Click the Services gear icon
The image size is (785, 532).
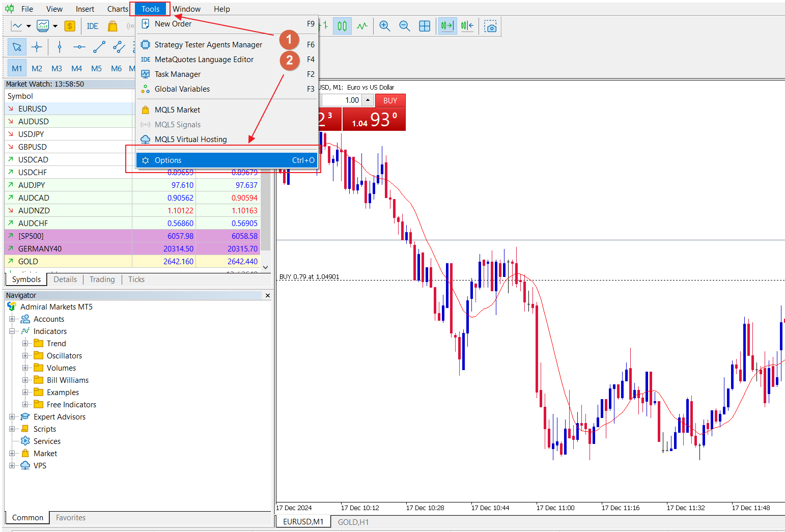click(x=25, y=441)
